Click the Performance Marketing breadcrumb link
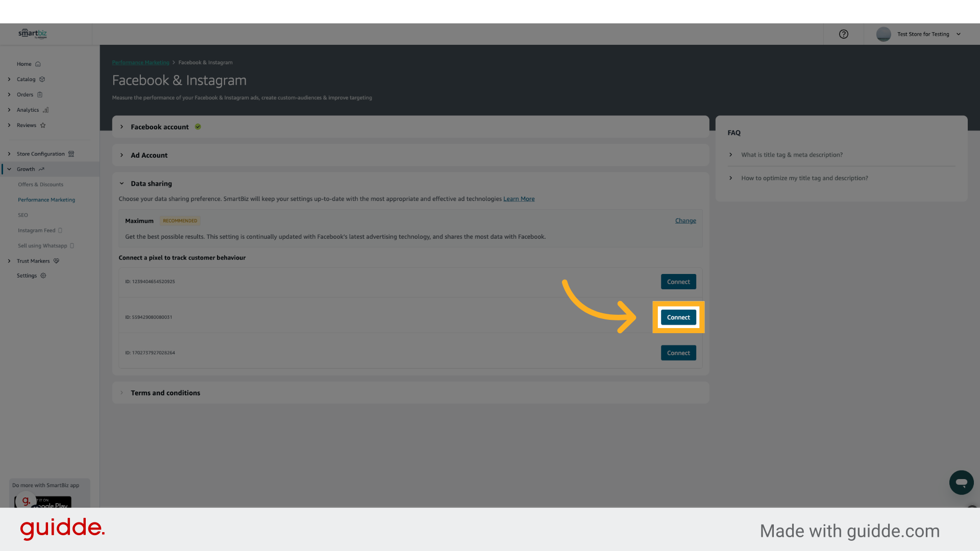 (140, 62)
